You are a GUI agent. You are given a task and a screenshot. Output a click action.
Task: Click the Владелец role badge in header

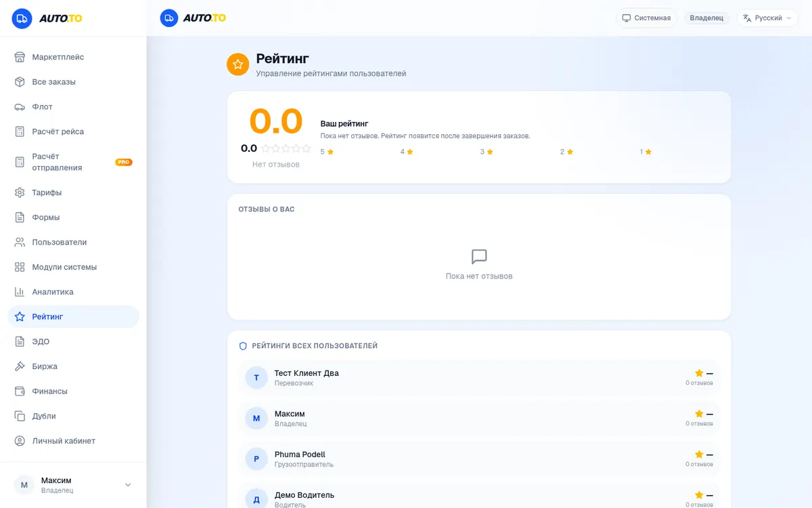pyautogui.click(x=706, y=18)
